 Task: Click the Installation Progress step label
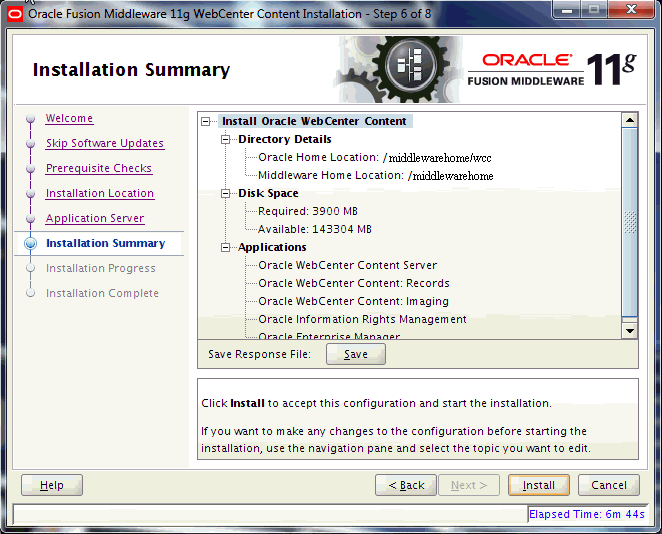click(x=100, y=268)
